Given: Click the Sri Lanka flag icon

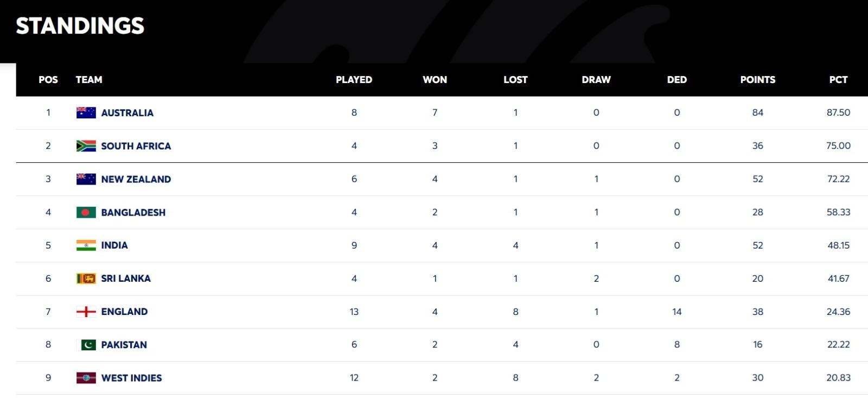Looking at the screenshot, I should tap(86, 279).
